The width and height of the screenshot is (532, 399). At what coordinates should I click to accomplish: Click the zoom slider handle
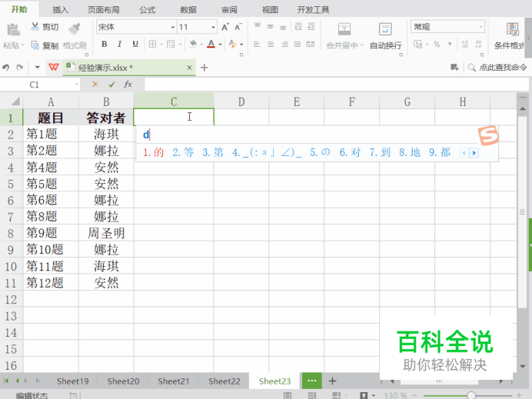coord(470,395)
